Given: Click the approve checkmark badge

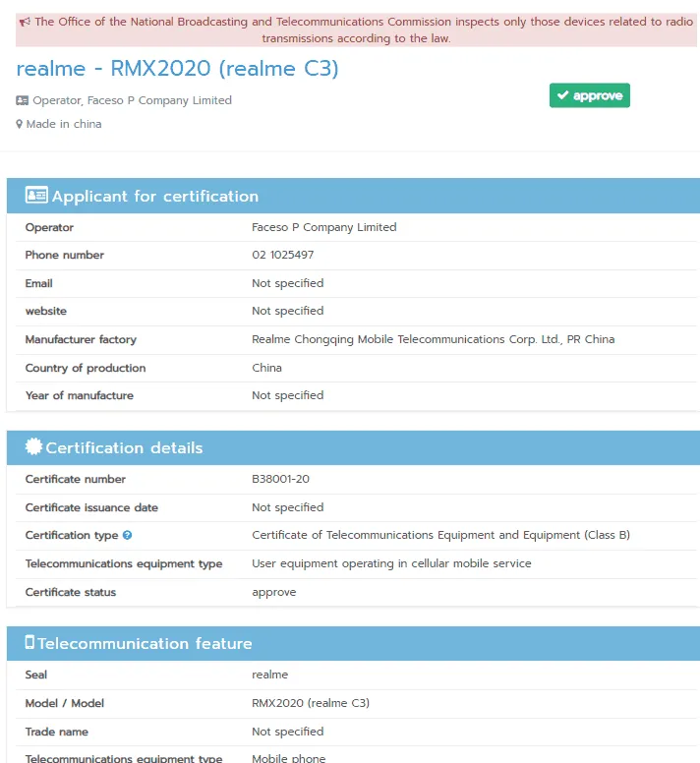Looking at the screenshot, I should [x=590, y=95].
